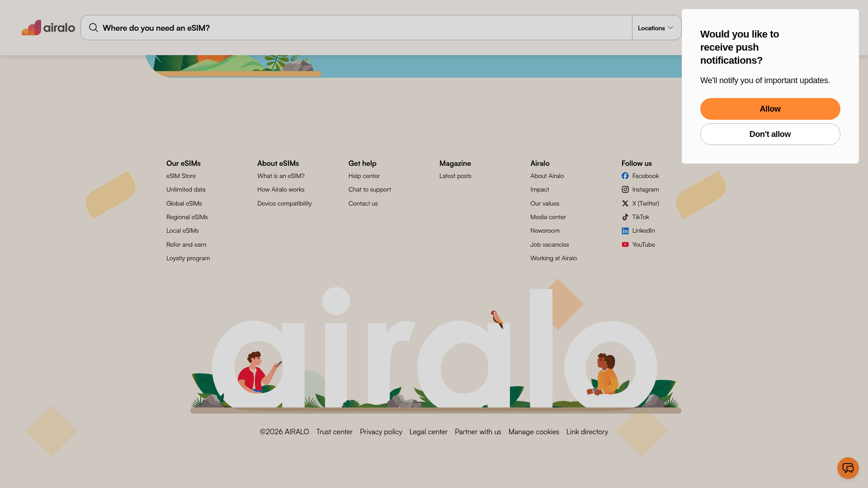Open the Help center link
Viewport: 868px width, 488px height.
point(364,176)
